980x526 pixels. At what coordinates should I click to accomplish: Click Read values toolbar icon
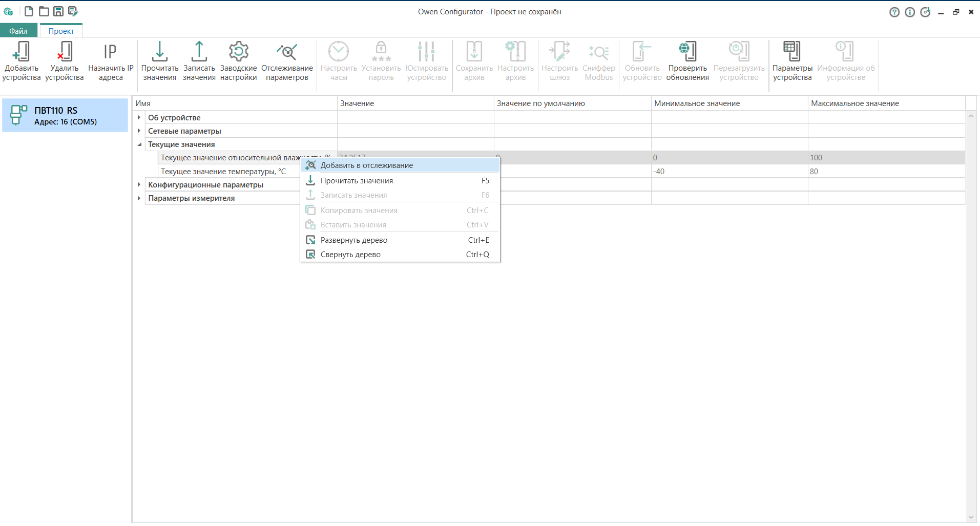[159, 52]
